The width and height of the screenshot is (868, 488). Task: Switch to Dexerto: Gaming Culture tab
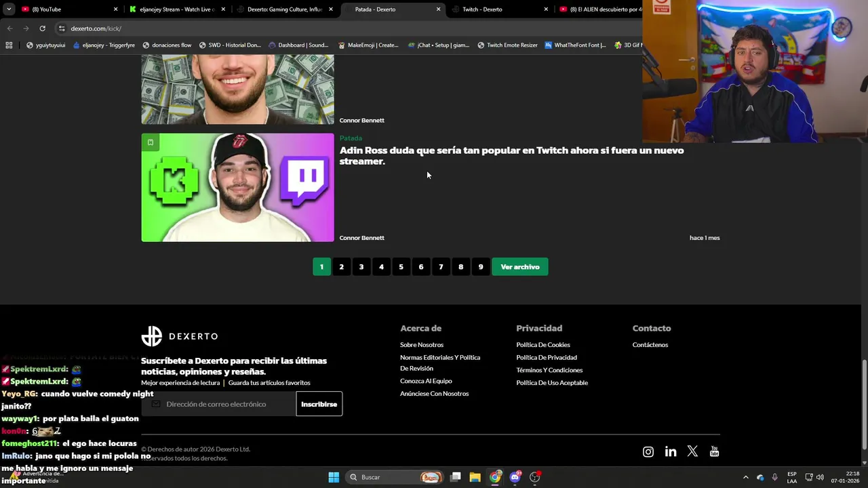point(285,9)
